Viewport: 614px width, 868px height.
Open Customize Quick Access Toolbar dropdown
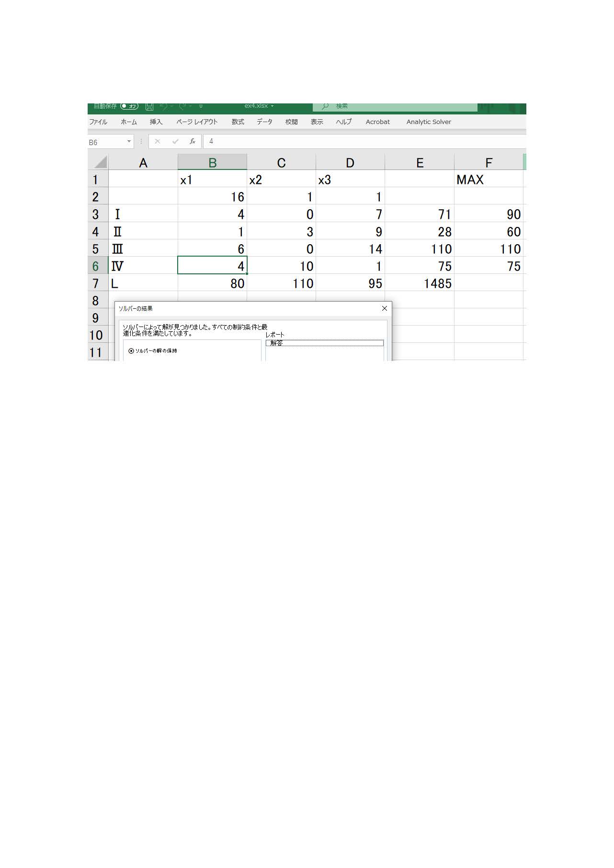tap(201, 106)
